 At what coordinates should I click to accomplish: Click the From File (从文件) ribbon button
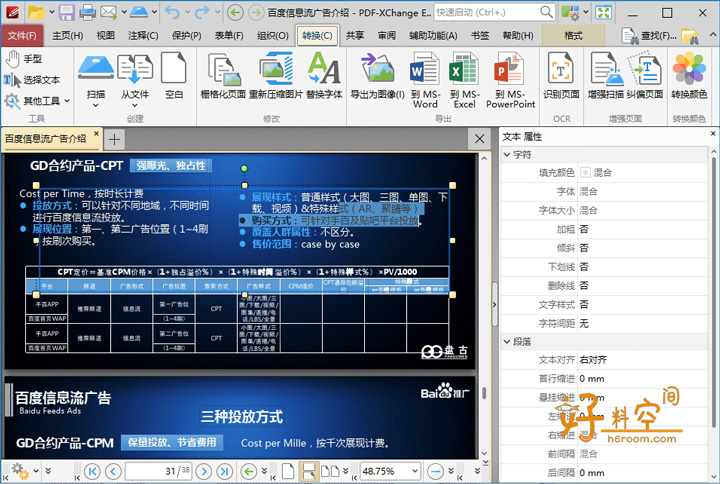click(x=135, y=81)
